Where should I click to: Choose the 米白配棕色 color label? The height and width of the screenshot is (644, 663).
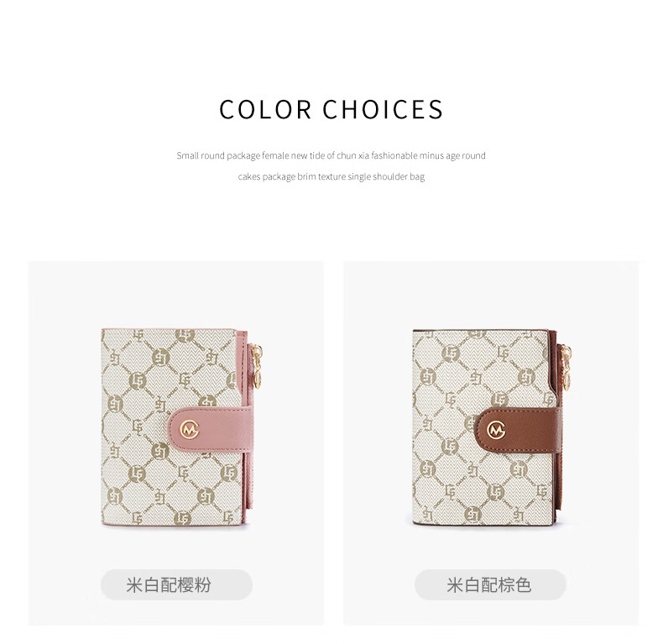tap(490, 584)
